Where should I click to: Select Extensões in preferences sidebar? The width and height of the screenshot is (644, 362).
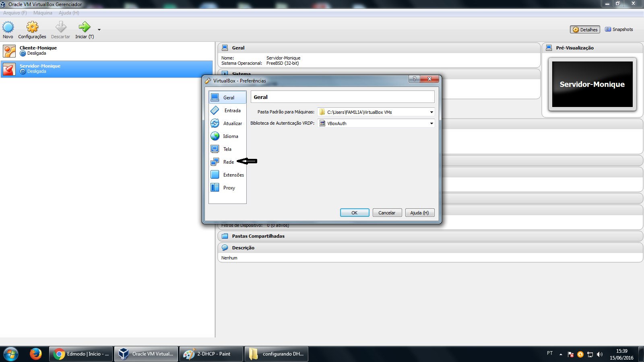(227, 175)
